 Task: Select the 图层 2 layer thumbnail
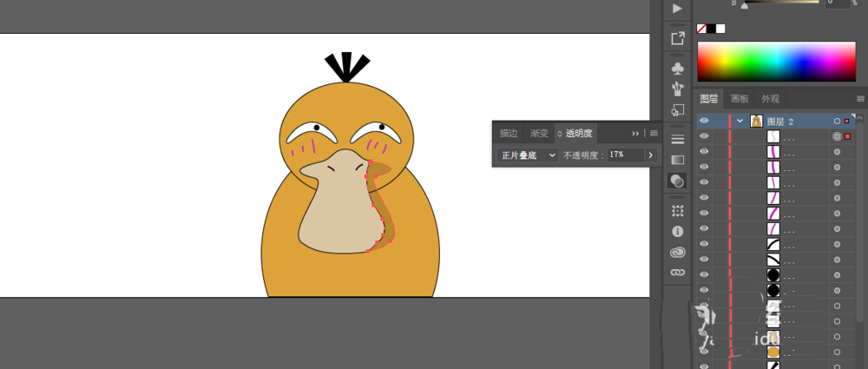tap(756, 121)
